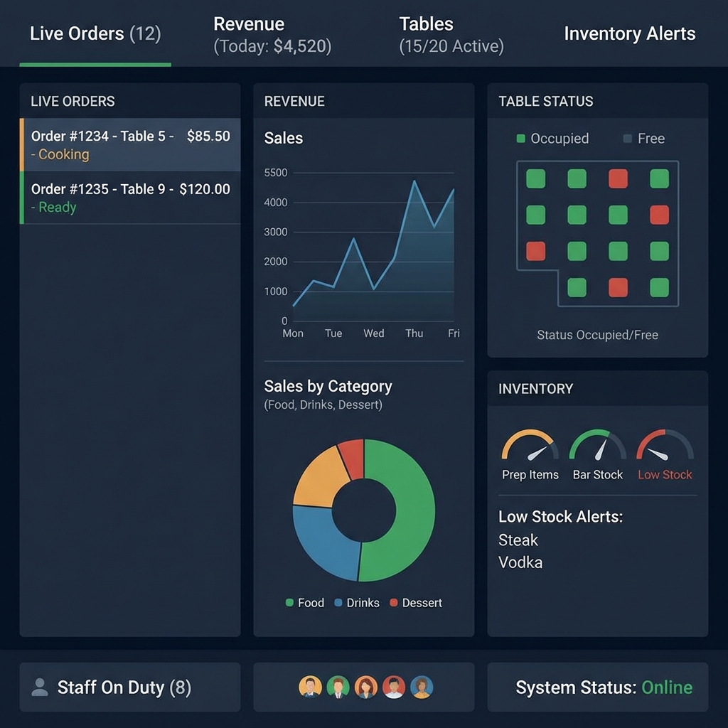Image resolution: width=728 pixels, height=728 pixels.
Task: Click the red table icon in row one
Action: (618, 179)
